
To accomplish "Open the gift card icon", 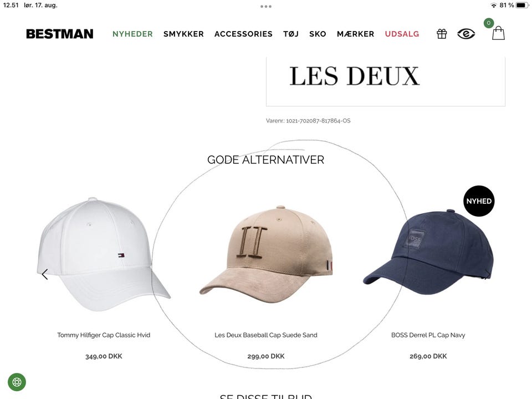I will click(x=442, y=34).
